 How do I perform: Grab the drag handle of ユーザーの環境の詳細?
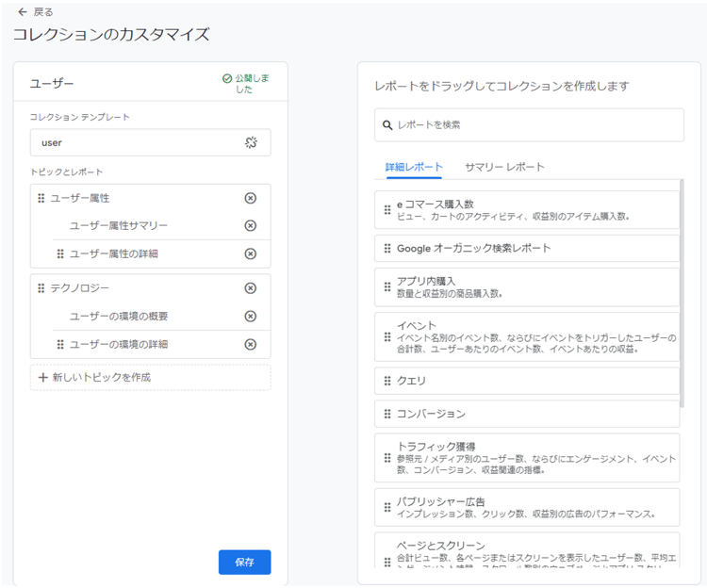point(60,345)
